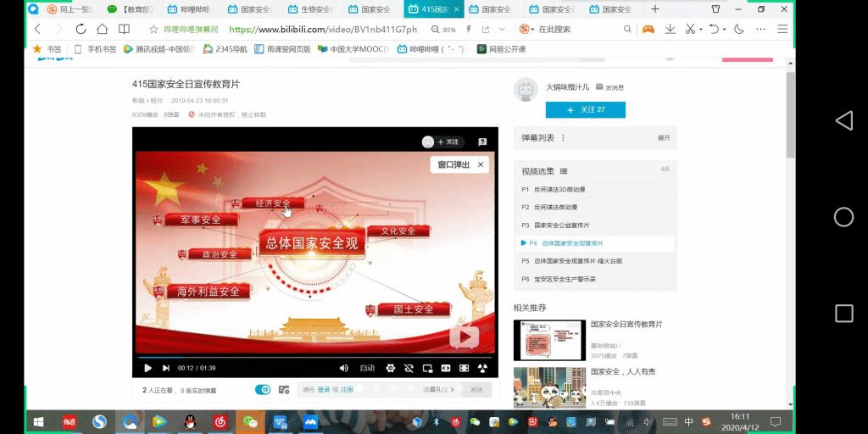
Task: Reload the page with refresh icon
Action: click(81, 29)
